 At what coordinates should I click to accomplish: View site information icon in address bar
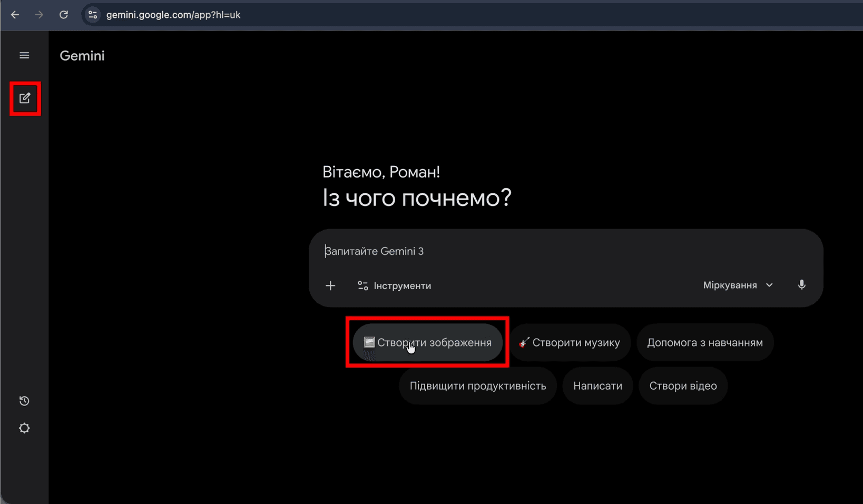93,15
